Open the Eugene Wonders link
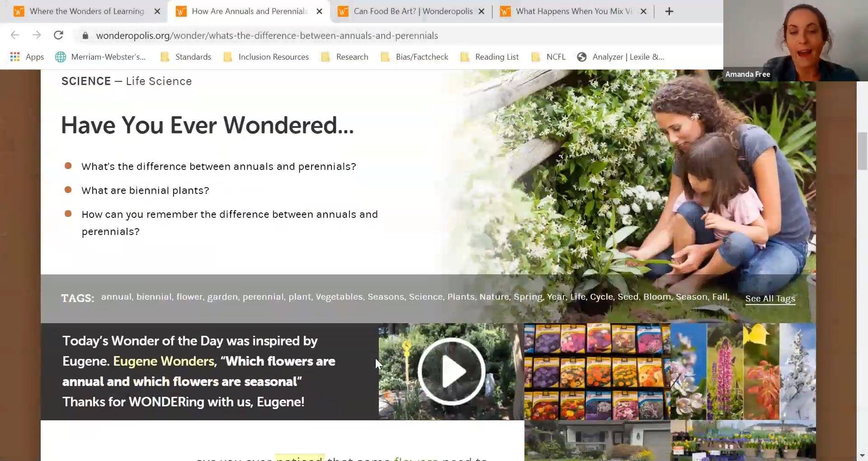This screenshot has width=868, height=461. tap(164, 361)
